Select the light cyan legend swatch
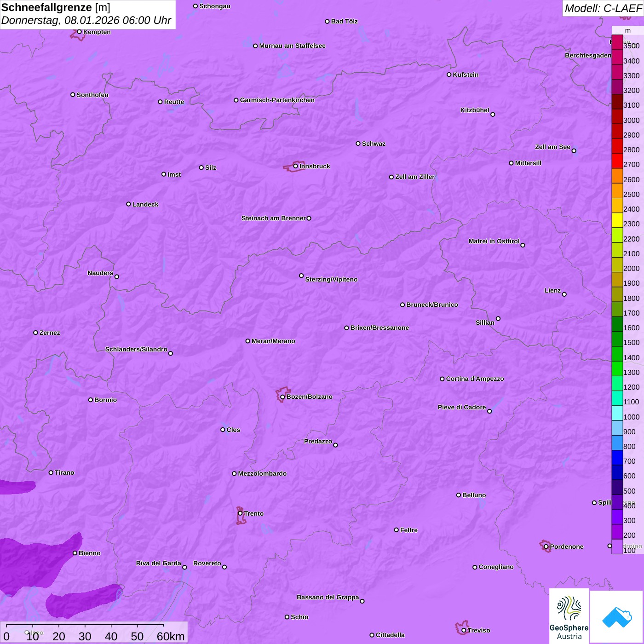The height and width of the screenshot is (644, 644). (617, 413)
